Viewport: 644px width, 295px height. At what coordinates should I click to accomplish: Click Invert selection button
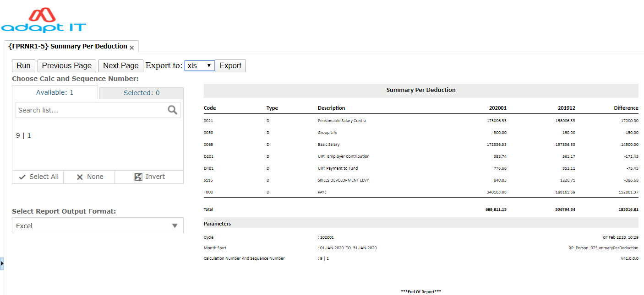point(149,177)
